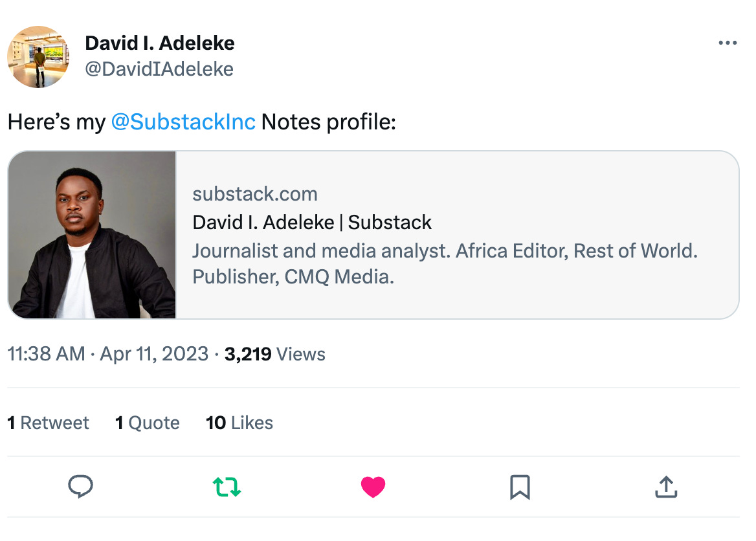
Task: Open the reply composer via speech bubble icon
Action: [80, 487]
